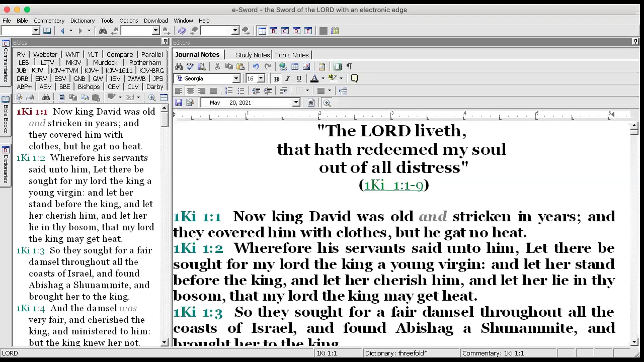Expand the May 20, 2021 date dropdown
Image resolution: width=644 pixels, height=362 pixels.
point(296,102)
